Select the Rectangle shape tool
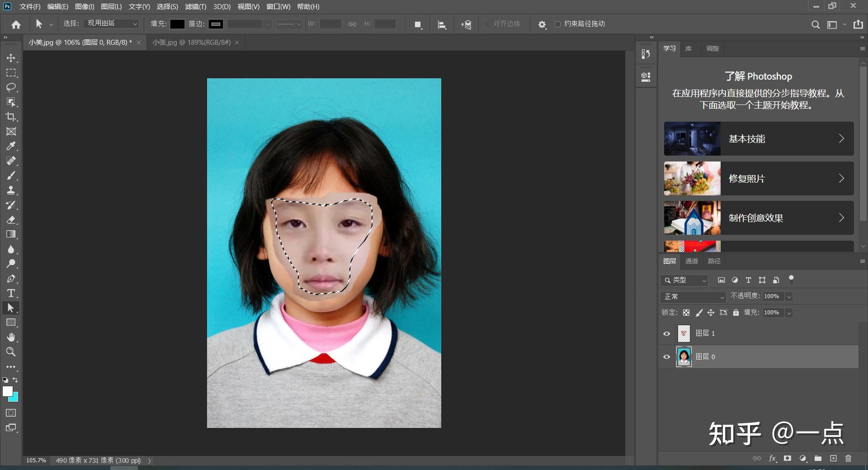868x470 pixels. (x=11, y=323)
